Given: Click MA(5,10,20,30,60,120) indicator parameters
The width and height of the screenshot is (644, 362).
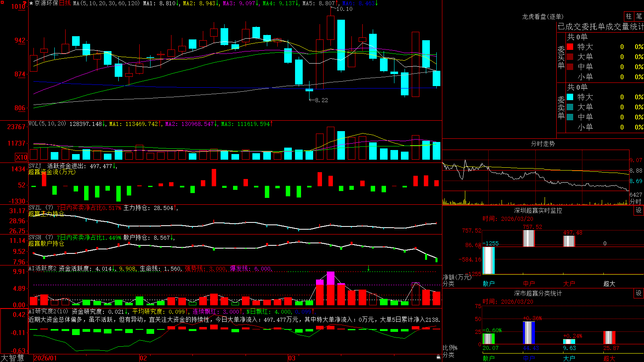Looking at the screenshot, I should coord(106,3).
